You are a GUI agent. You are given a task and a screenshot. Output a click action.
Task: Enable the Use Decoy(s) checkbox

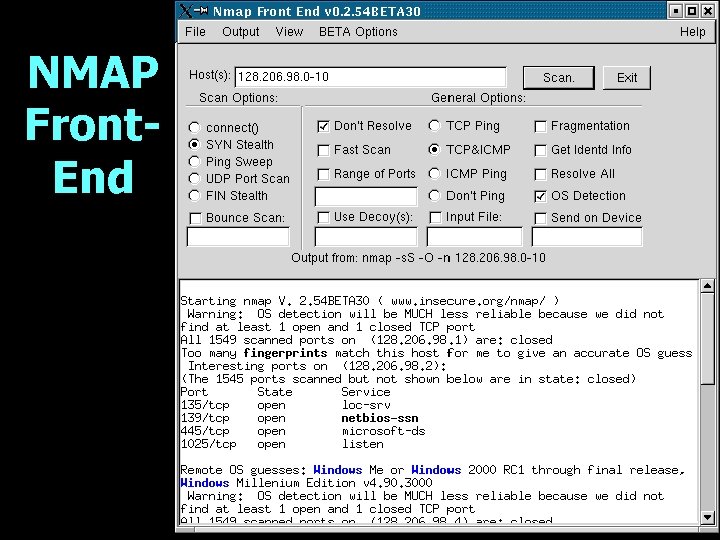click(323, 217)
